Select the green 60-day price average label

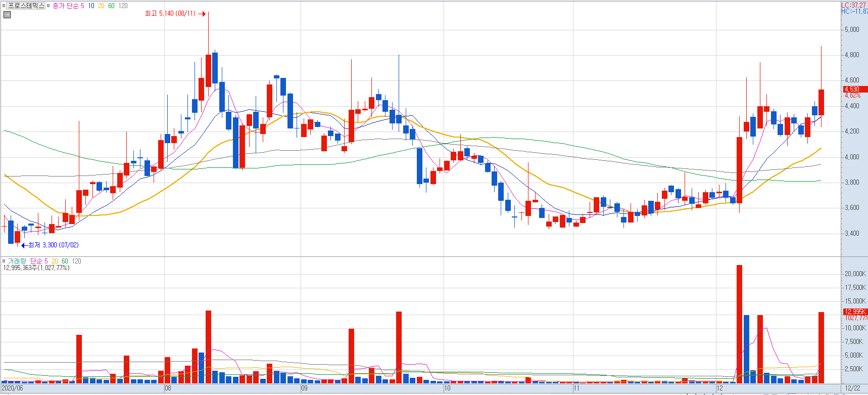click(x=111, y=6)
